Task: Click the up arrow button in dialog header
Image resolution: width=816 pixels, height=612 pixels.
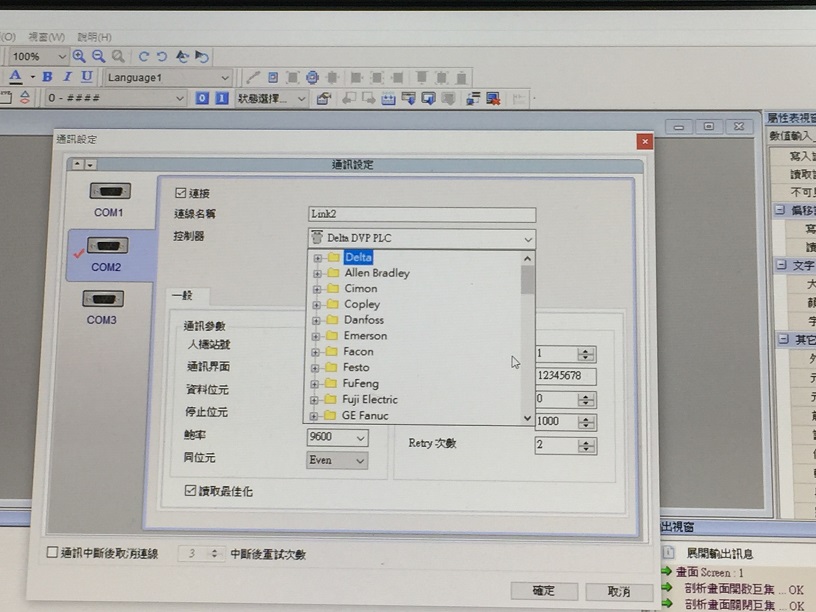Action: 78,164
